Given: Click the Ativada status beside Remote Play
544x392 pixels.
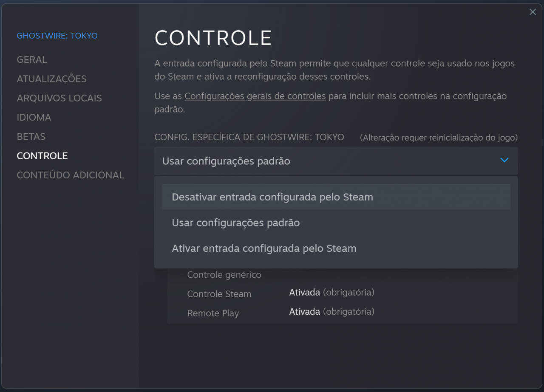Looking at the screenshot, I should pos(304,312).
